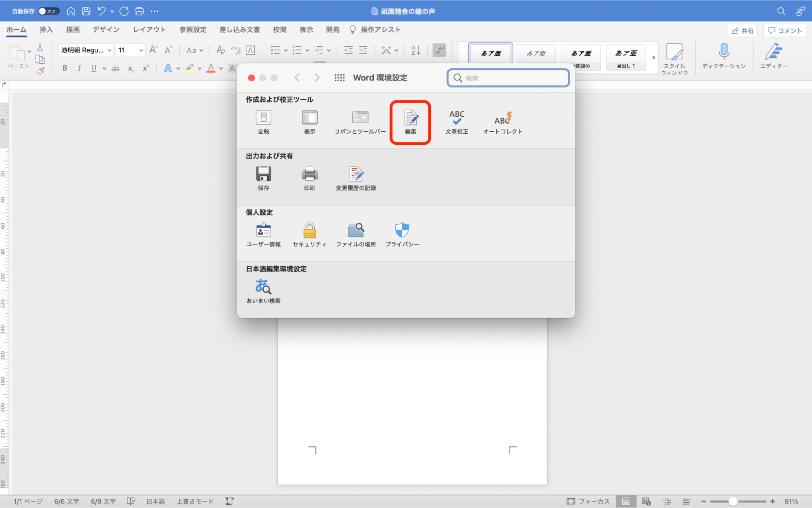Open ファイルの場所 file locations preferences

point(356,235)
